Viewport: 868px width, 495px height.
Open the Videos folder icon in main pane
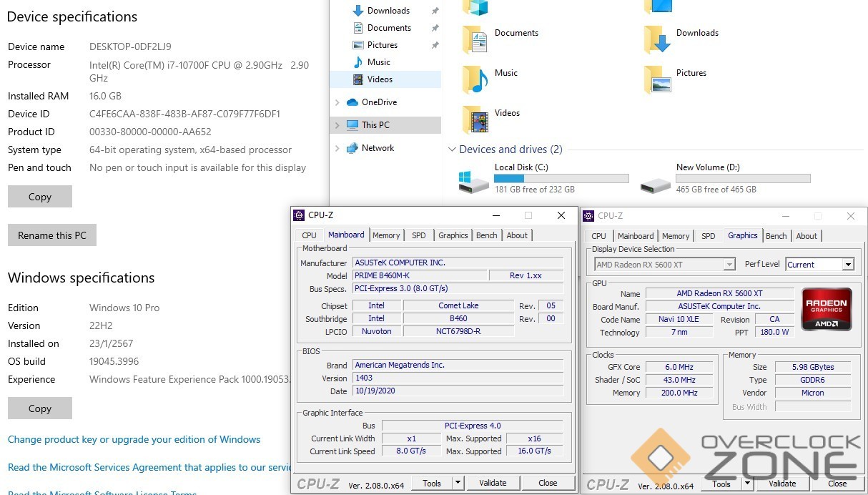(x=475, y=120)
